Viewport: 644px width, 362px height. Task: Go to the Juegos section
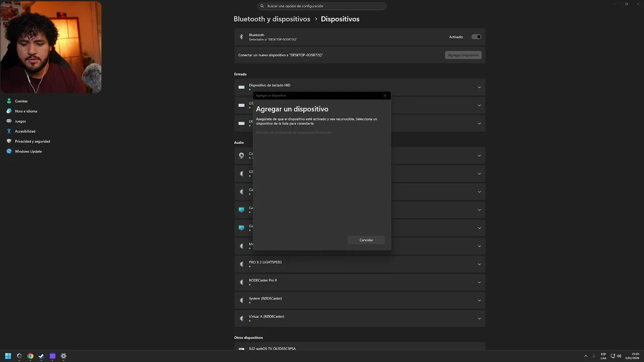(20, 121)
